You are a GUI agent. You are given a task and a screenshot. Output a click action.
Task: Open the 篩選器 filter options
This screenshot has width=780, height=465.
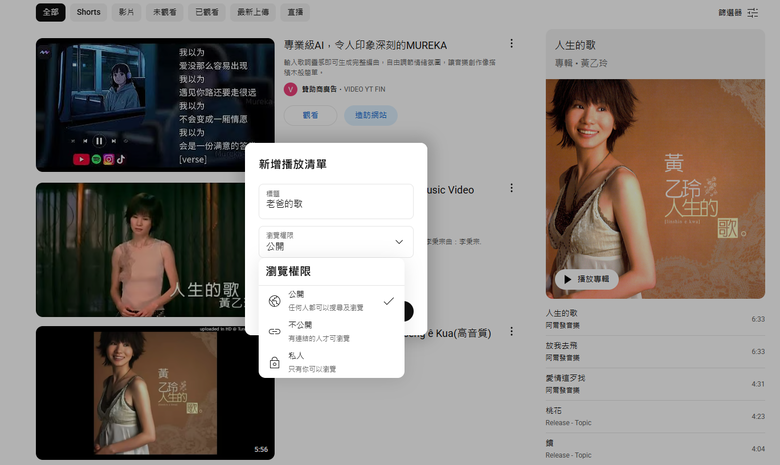tap(738, 13)
